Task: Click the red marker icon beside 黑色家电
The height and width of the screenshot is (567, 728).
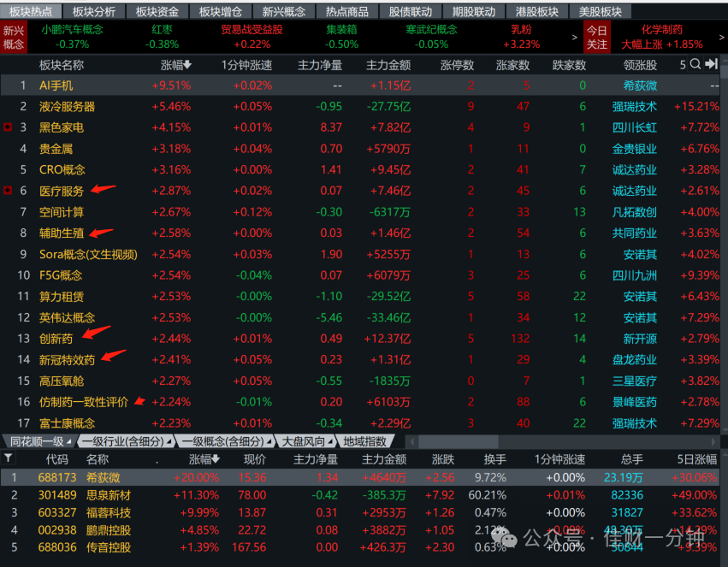Action: [x=8, y=127]
